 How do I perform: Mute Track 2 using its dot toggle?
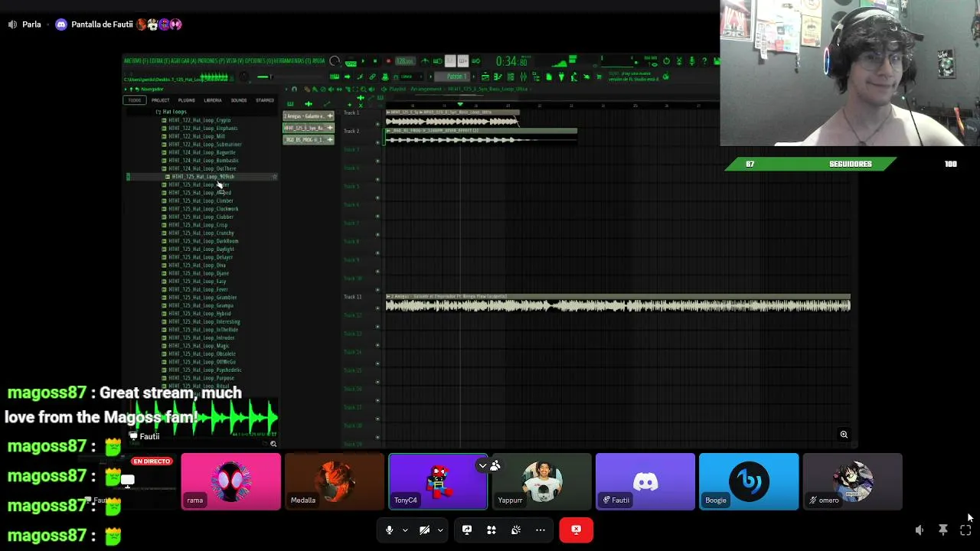click(377, 142)
